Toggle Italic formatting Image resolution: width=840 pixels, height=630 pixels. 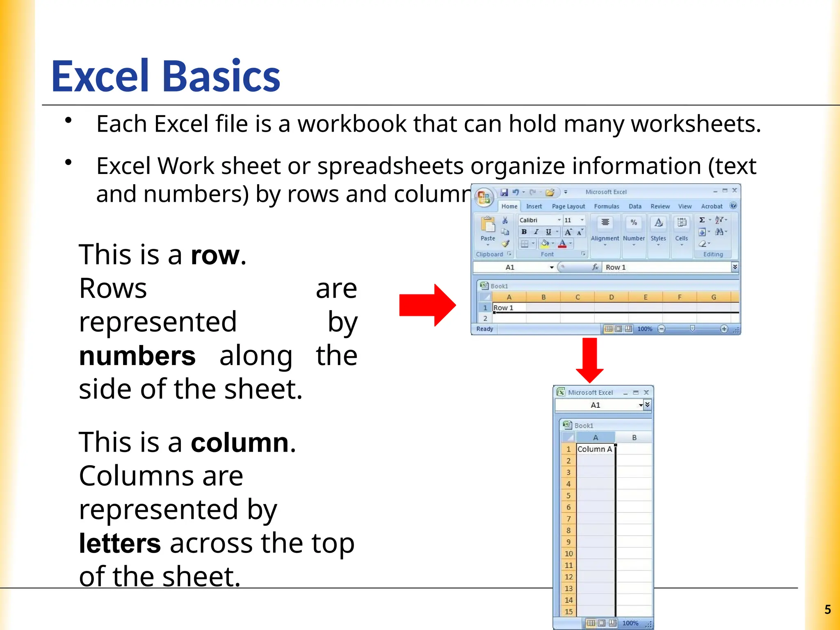[x=536, y=232]
